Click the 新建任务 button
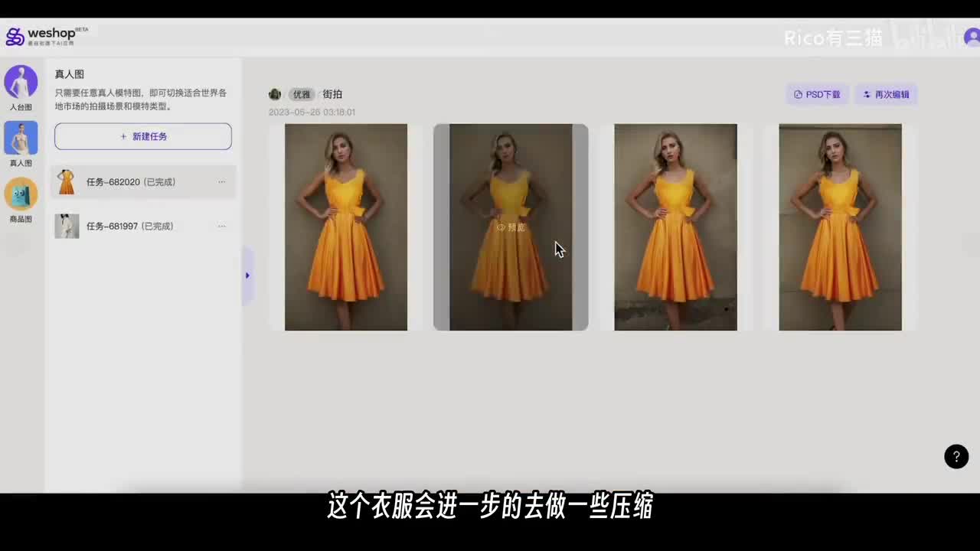The height and width of the screenshot is (551, 980). tap(143, 136)
